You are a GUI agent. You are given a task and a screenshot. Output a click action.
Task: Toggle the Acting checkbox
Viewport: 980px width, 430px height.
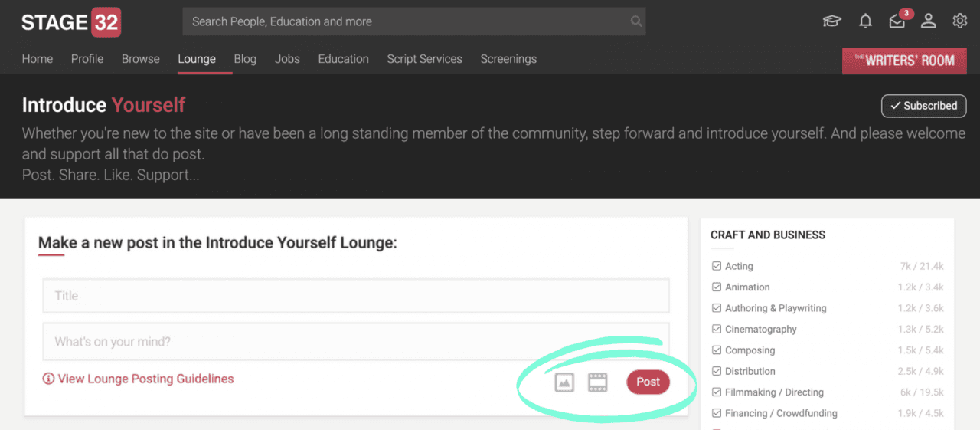coord(717,266)
